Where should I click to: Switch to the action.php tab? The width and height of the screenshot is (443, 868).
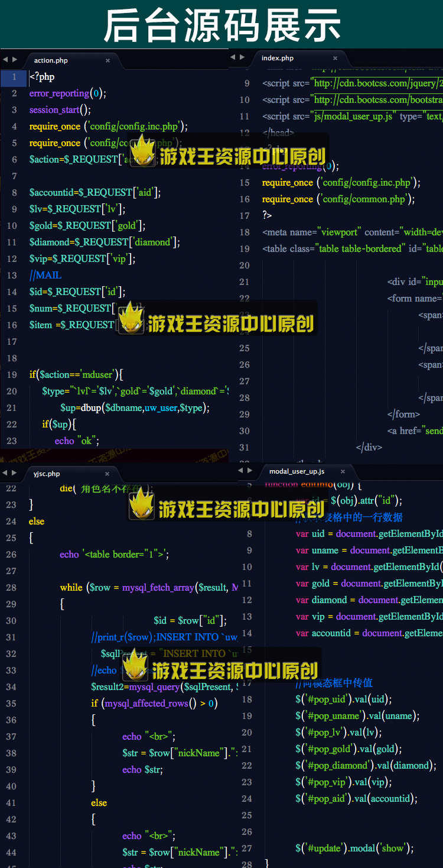51,60
